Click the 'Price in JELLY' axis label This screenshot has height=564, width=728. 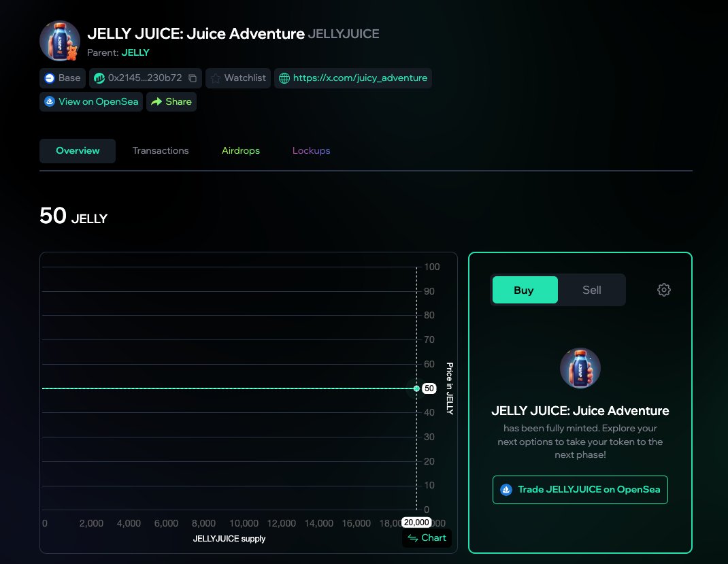click(450, 388)
